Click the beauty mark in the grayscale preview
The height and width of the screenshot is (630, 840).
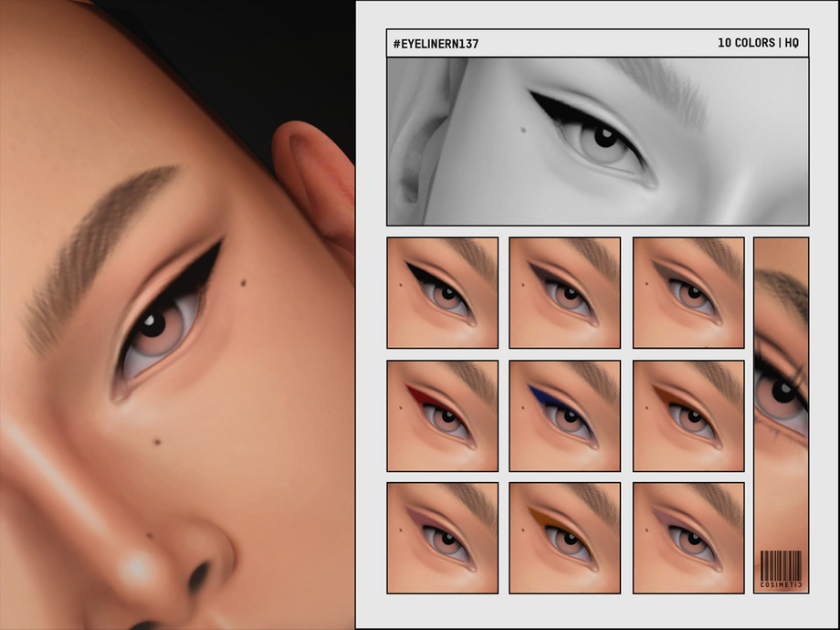[523, 129]
